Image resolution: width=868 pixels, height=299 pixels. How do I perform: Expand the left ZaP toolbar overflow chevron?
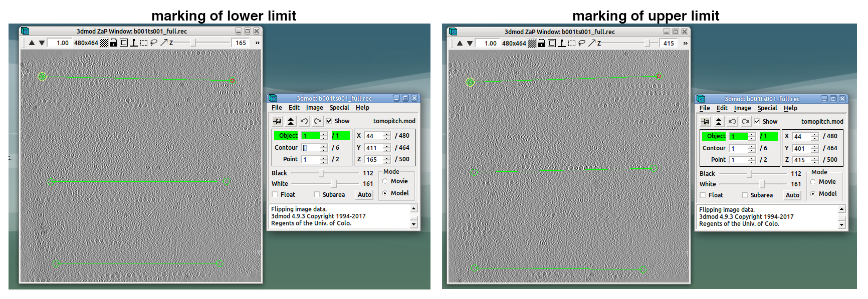(x=258, y=43)
